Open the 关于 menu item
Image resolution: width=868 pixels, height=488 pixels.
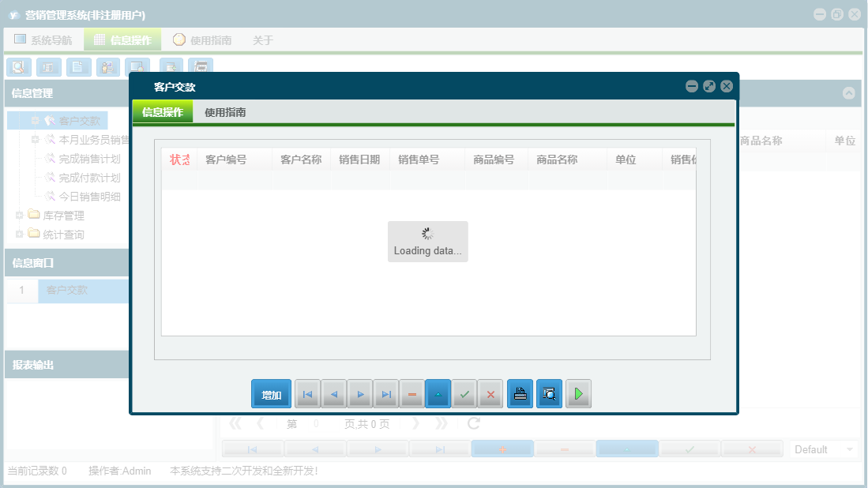coord(263,39)
